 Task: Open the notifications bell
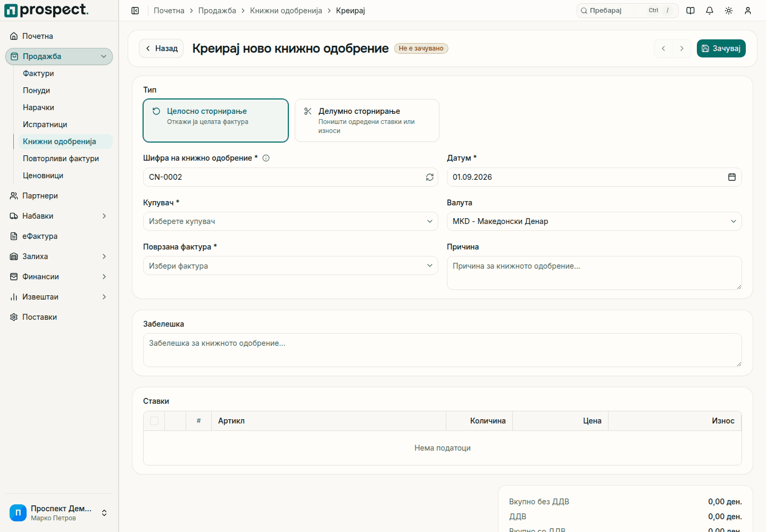710,11
